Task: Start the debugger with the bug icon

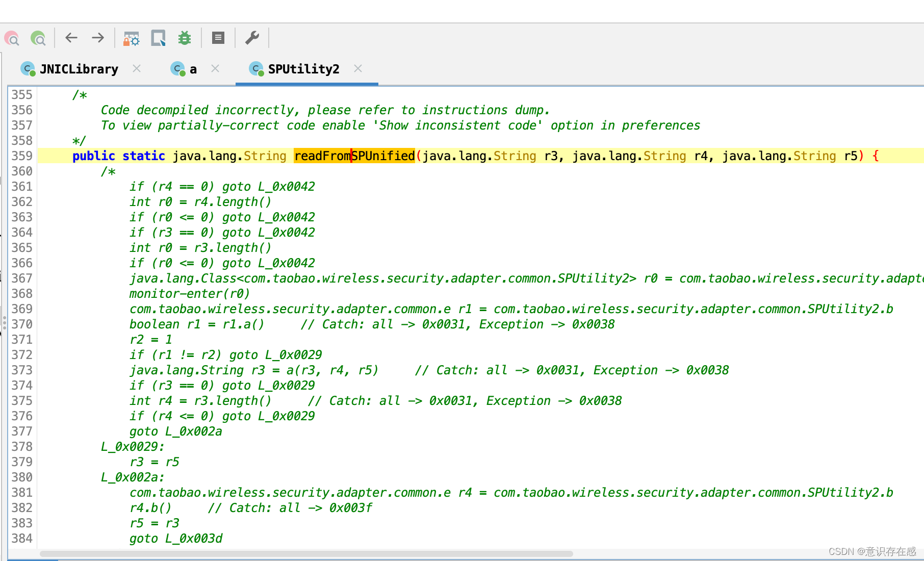Action: tap(185, 38)
